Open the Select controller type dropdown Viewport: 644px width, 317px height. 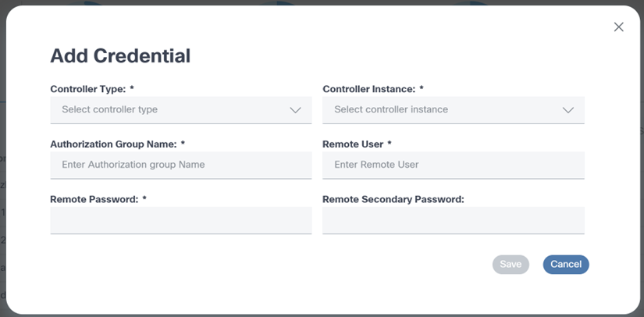[172, 110]
